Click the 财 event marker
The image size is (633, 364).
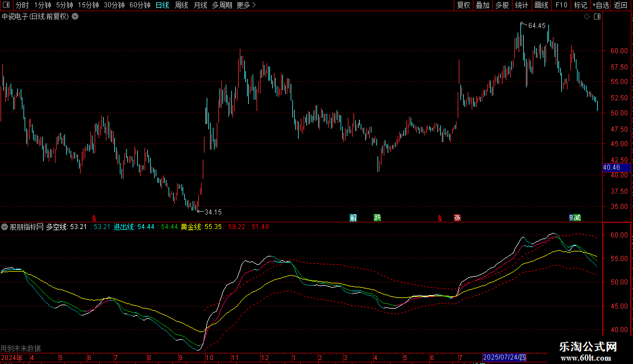tap(571, 218)
